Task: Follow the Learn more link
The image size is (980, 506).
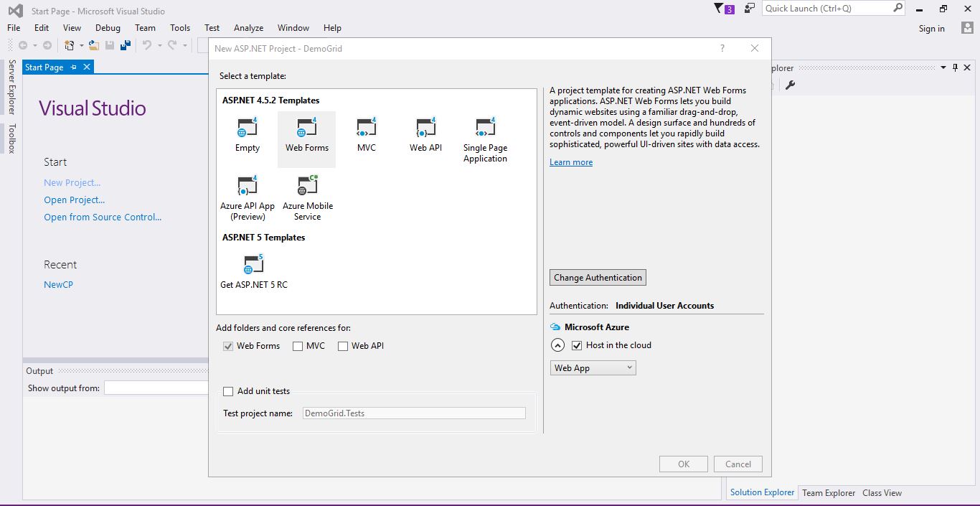Action: [571, 162]
